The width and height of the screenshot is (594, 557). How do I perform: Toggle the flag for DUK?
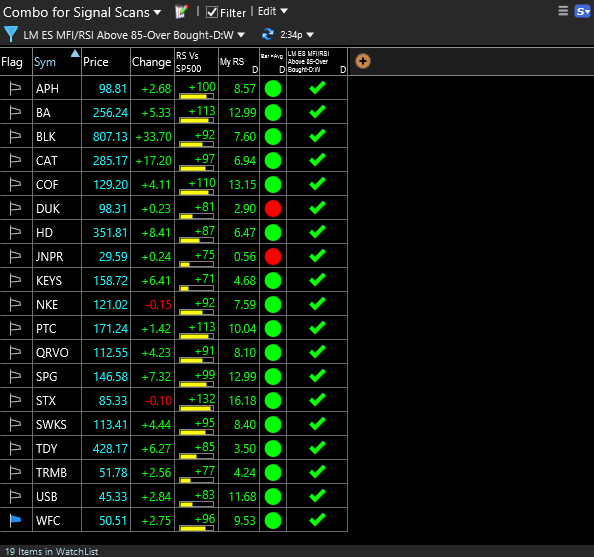15,208
